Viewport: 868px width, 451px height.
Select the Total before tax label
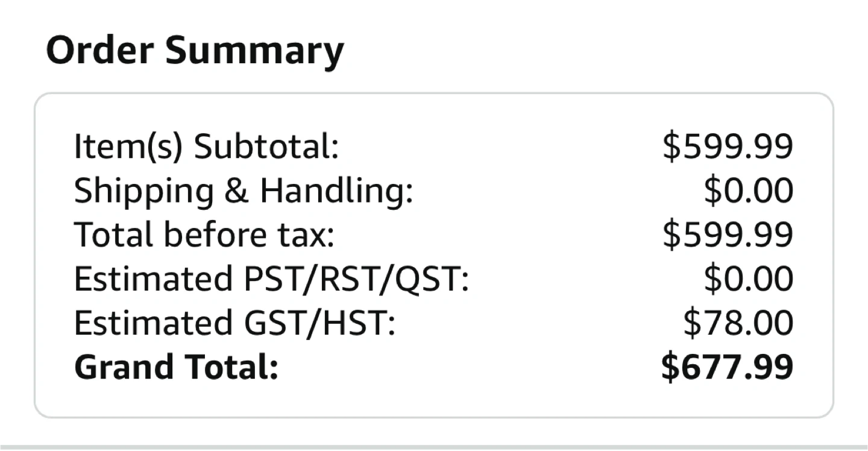[204, 235]
